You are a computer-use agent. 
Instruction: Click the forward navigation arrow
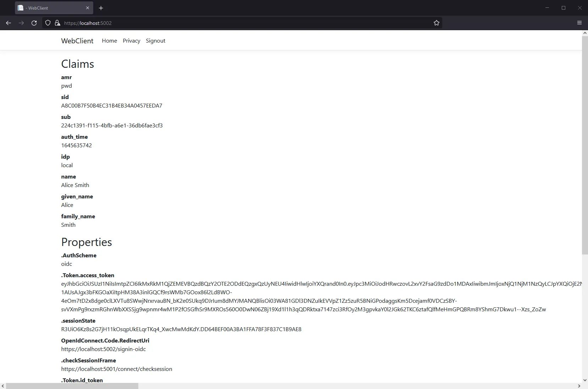point(21,23)
